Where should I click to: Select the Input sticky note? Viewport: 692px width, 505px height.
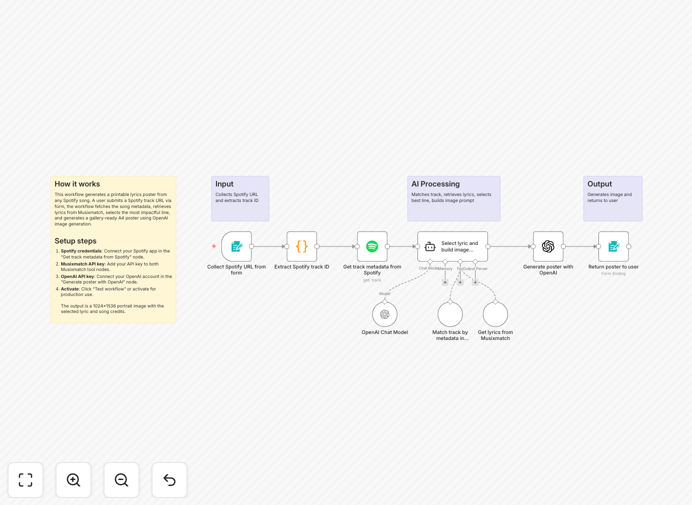[x=240, y=199]
